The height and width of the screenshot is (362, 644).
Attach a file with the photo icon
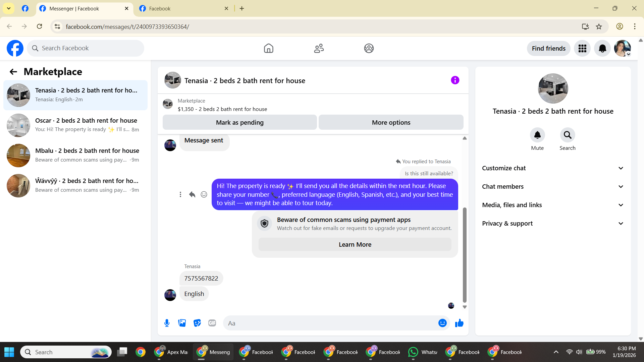click(182, 323)
